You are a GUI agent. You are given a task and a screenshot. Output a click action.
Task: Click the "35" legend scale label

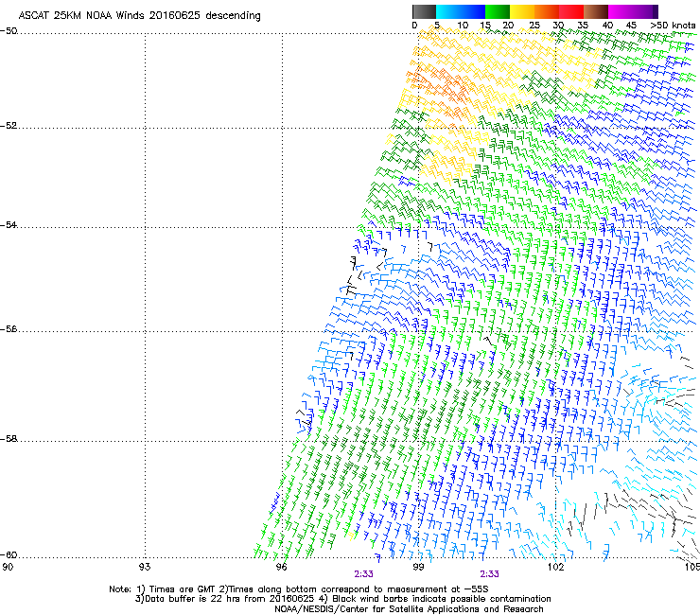pyautogui.click(x=583, y=26)
